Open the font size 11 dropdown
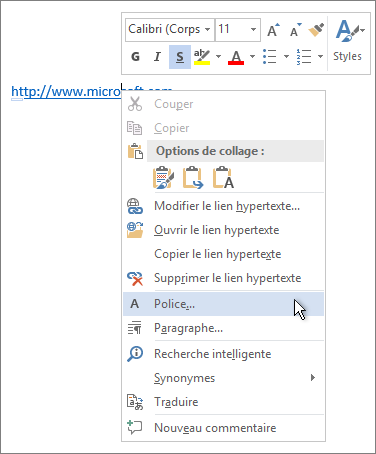376x454 pixels. 253,29
